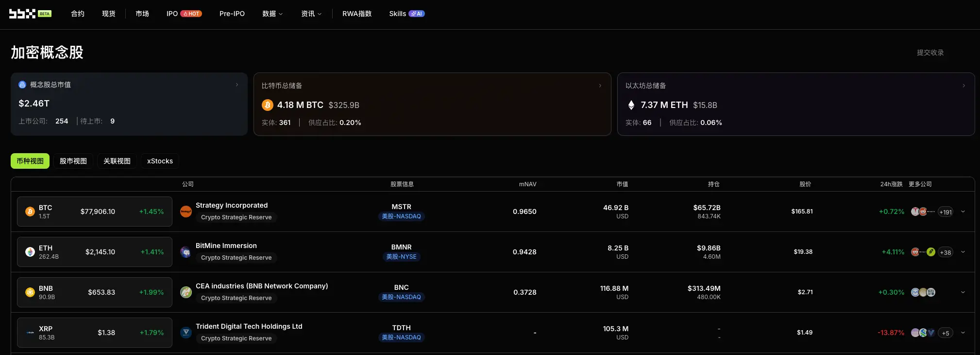Screen dimensions: 980x355
Task: Click the BitMine Immersion company logo
Action: (186, 252)
